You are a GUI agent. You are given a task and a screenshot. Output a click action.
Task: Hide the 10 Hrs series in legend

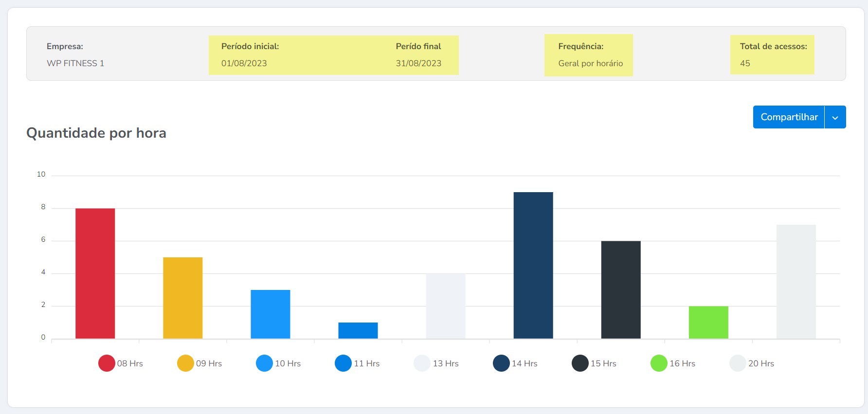264,363
